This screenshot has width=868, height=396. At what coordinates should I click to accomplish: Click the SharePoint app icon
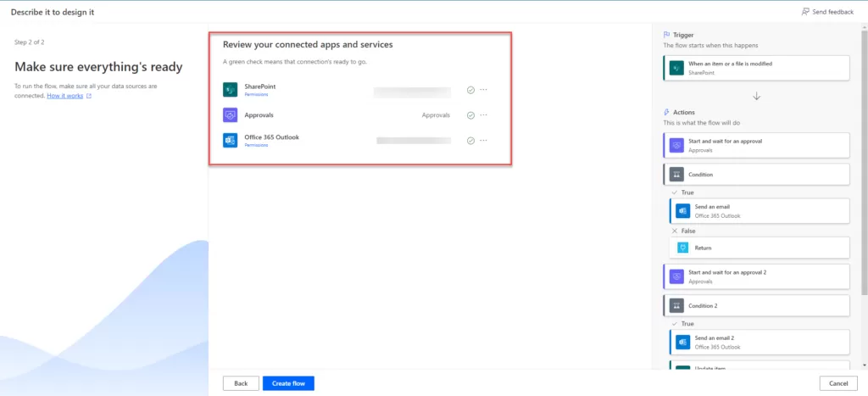(x=230, y=90)
